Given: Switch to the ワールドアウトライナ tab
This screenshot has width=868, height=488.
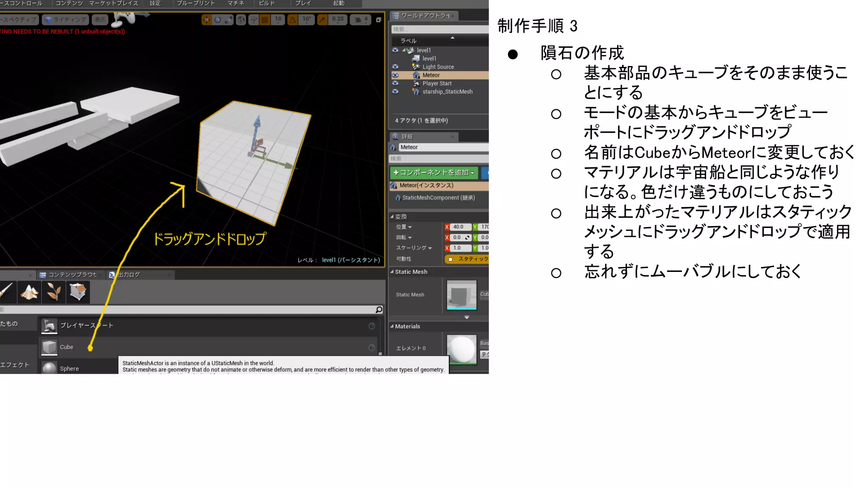Looking at the screenshot, I should (x=423, y=16).
